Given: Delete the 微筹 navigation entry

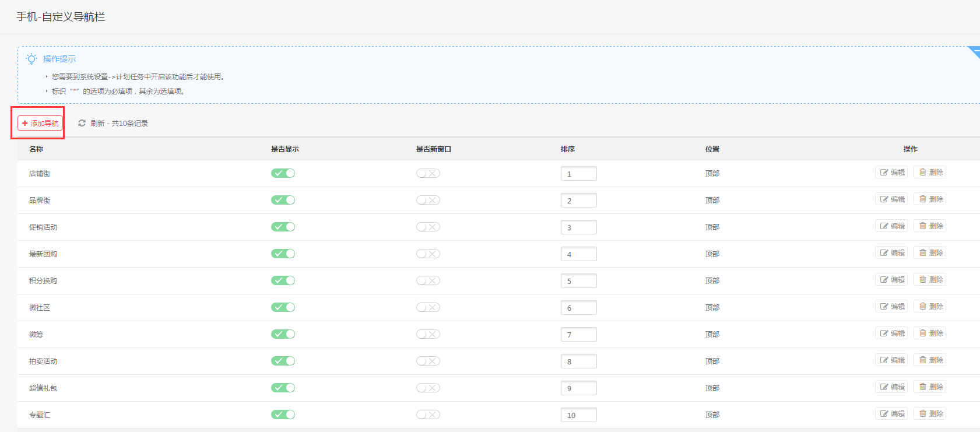Looking at the screenshot, I should coord(930,333).
